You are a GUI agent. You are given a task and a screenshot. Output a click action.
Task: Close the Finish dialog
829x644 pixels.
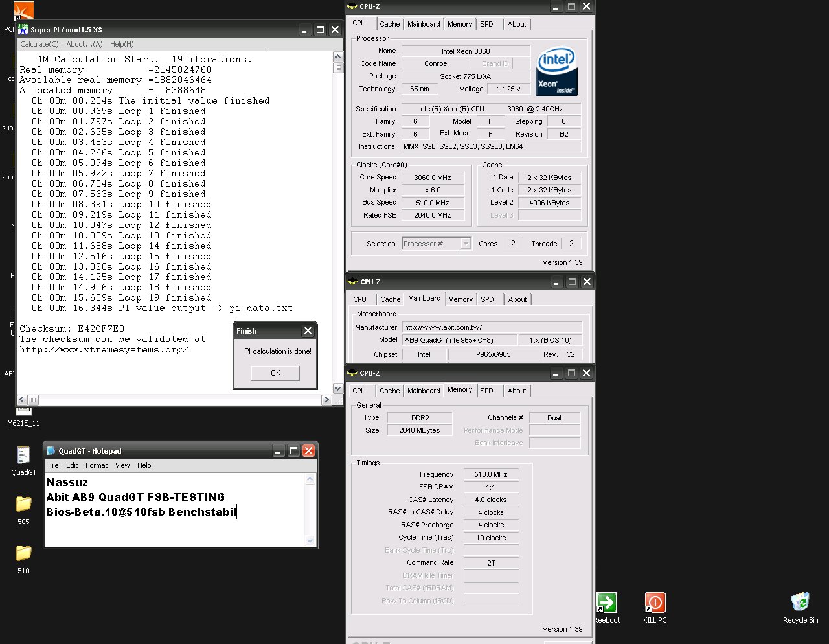[308, 331]
